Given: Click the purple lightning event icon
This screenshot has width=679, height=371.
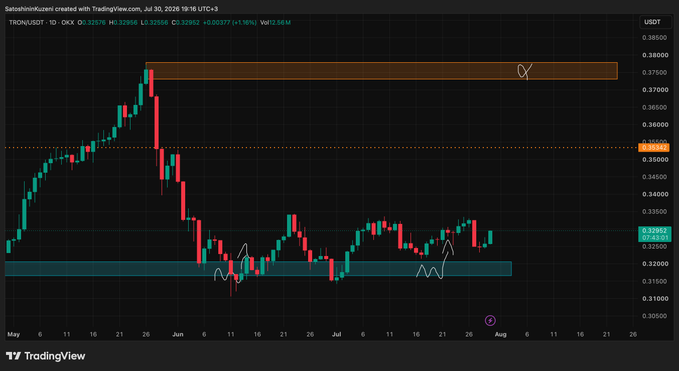Looking at the screenshot, I should tap(490, 320).
